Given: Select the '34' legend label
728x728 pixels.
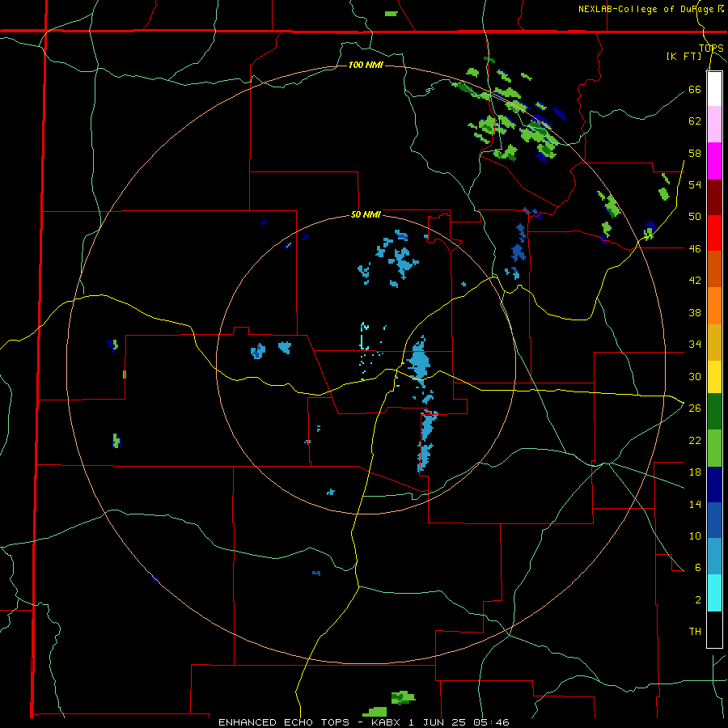Looking at the screenshot, I should tap(695, 345).
